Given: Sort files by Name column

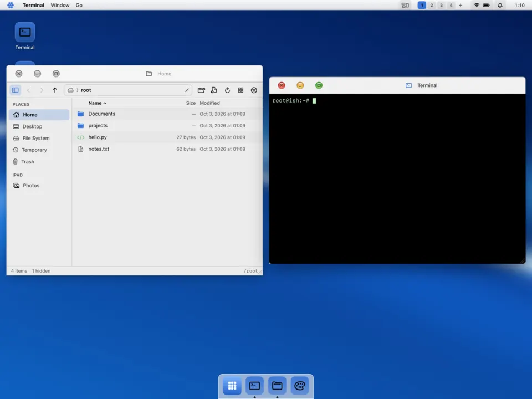Looking at the screenshot, I should (97, 103).
